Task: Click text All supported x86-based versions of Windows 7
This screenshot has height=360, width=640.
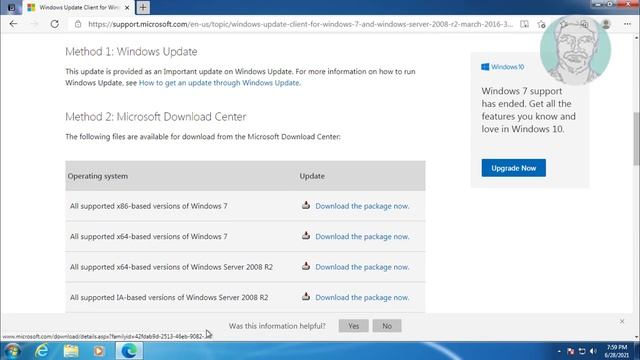Action: coord(149,206)
